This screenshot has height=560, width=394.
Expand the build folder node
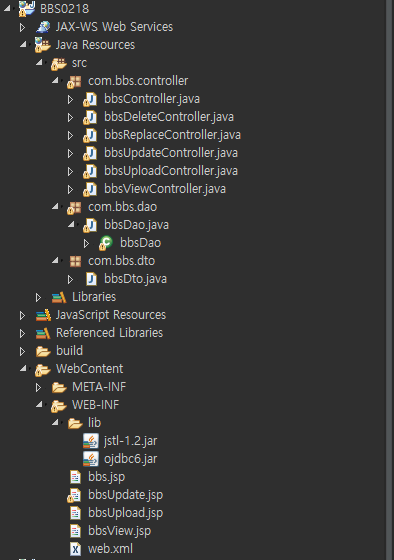(x=22, y=351)
